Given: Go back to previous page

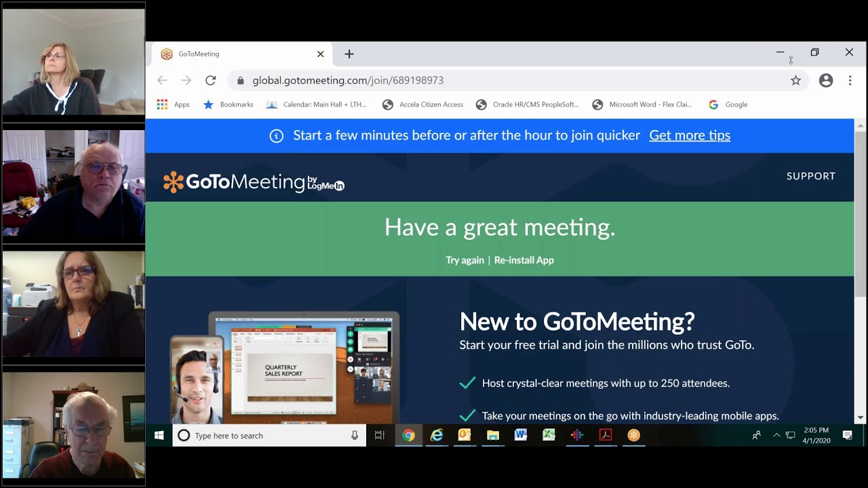Looking at the screenshot, I should click(162, 80).
